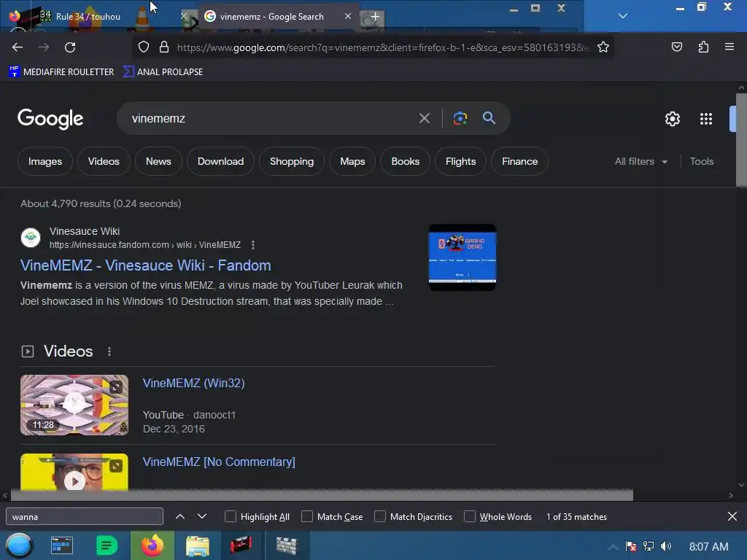Show hidden system tray icons
This screenshot has height=560, width=747.
click(x=613, y=546)
